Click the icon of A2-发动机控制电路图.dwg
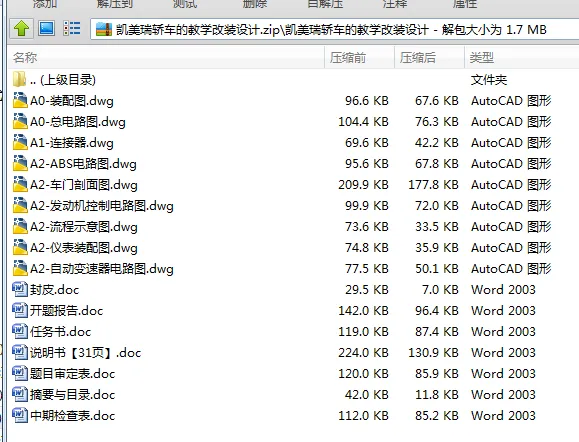Image resolution: width=579 pixels, height=442 pixels. (x=20, y=205)
